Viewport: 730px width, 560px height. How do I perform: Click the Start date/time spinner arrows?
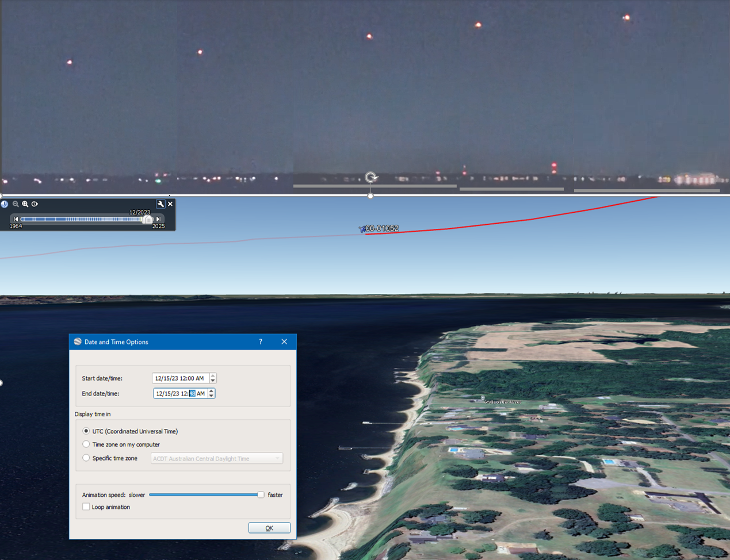[x=213, y=378]
